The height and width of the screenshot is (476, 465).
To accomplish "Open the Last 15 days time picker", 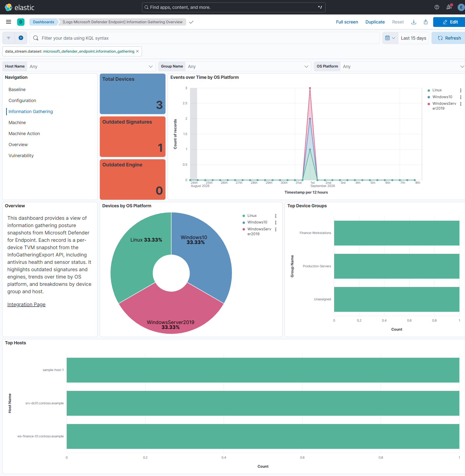I will (x=413, y=38).
